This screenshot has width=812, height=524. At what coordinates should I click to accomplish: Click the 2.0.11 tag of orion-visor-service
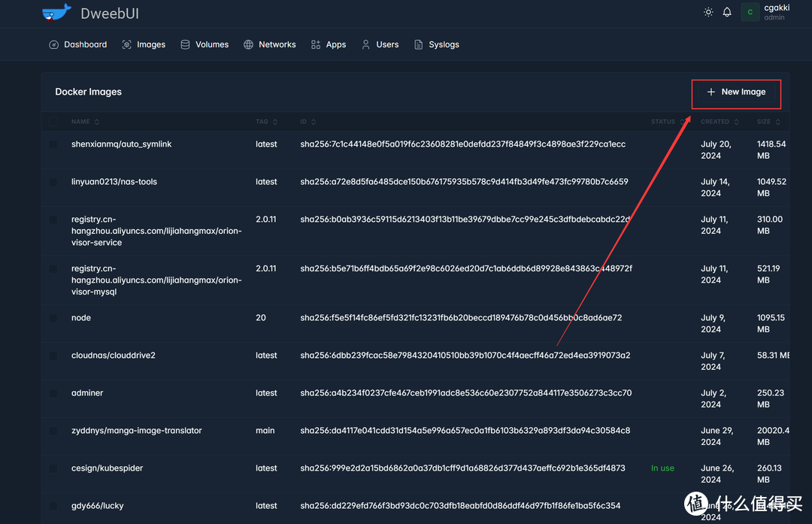click(265, 219)
